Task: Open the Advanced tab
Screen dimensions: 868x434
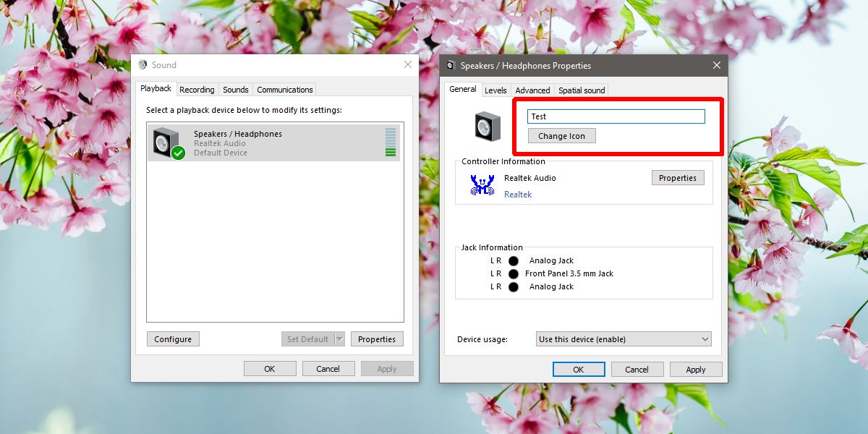Action: 532,90
